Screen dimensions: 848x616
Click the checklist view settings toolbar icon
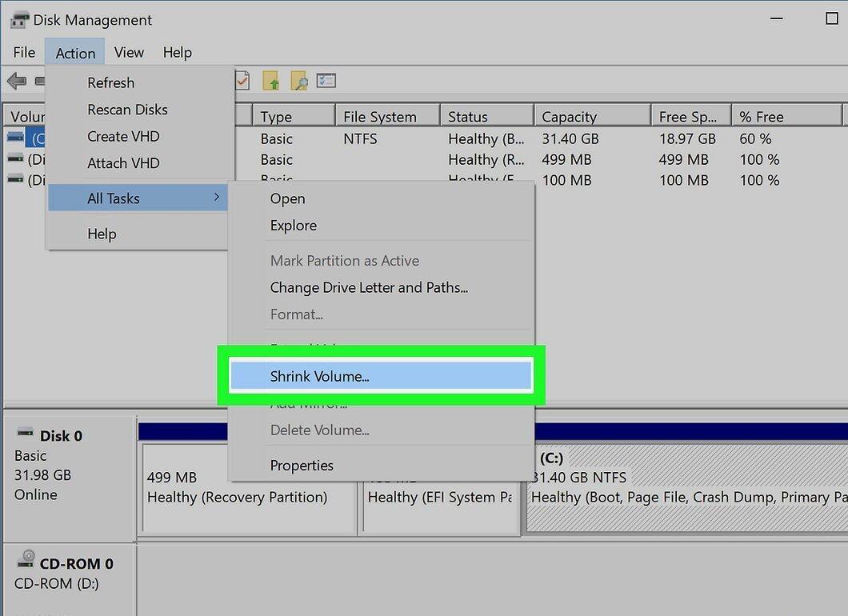point(326,81)
